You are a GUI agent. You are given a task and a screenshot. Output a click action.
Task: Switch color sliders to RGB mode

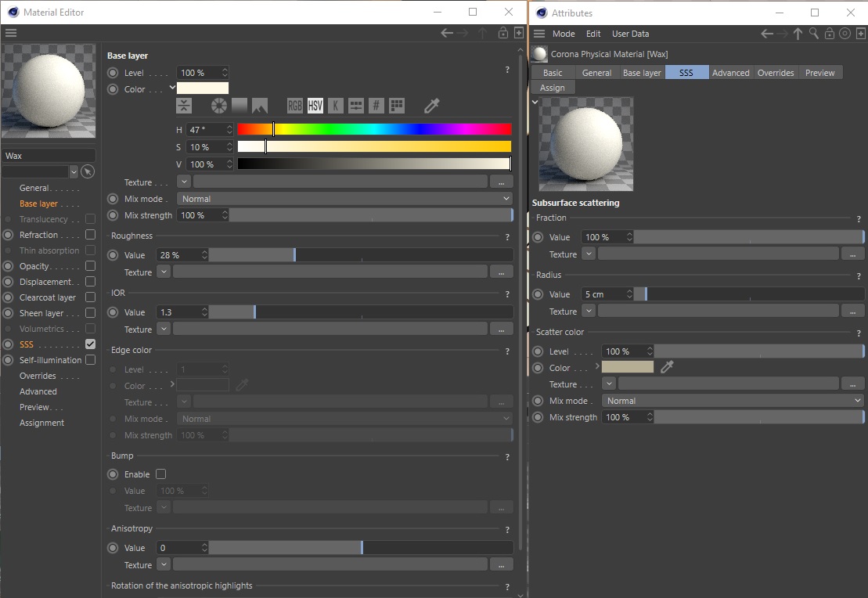coord(294,105)
